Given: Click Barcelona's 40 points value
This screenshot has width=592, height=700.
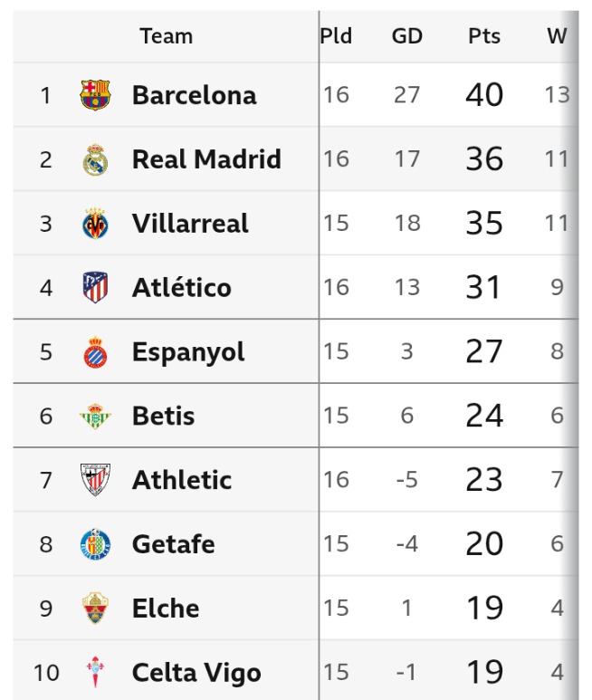Looking at the screenshot, I should point(484,95).
